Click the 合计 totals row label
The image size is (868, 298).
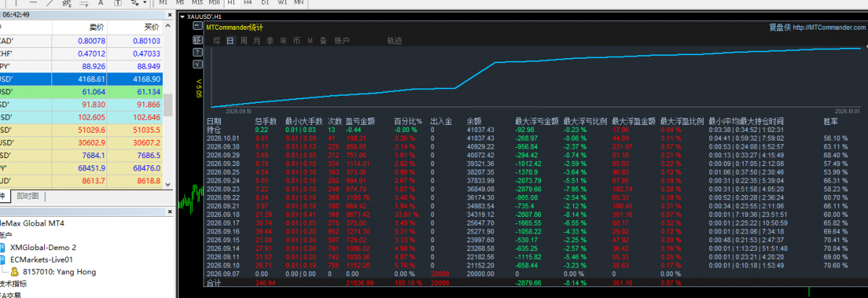pos(214,283)
